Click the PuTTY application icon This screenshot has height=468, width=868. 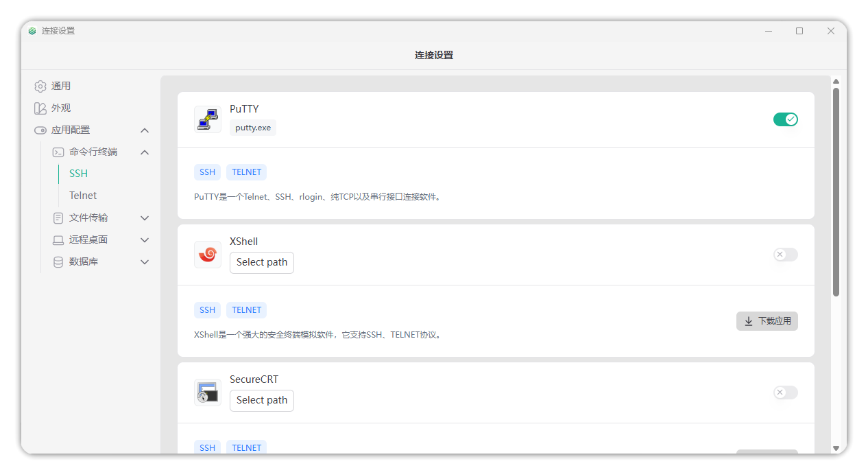[207, 119]
